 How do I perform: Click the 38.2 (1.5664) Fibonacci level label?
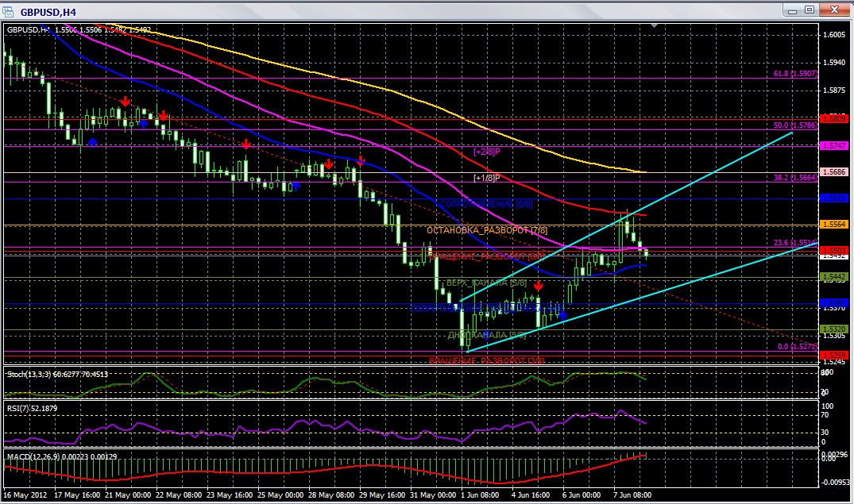tap(795, 178)
